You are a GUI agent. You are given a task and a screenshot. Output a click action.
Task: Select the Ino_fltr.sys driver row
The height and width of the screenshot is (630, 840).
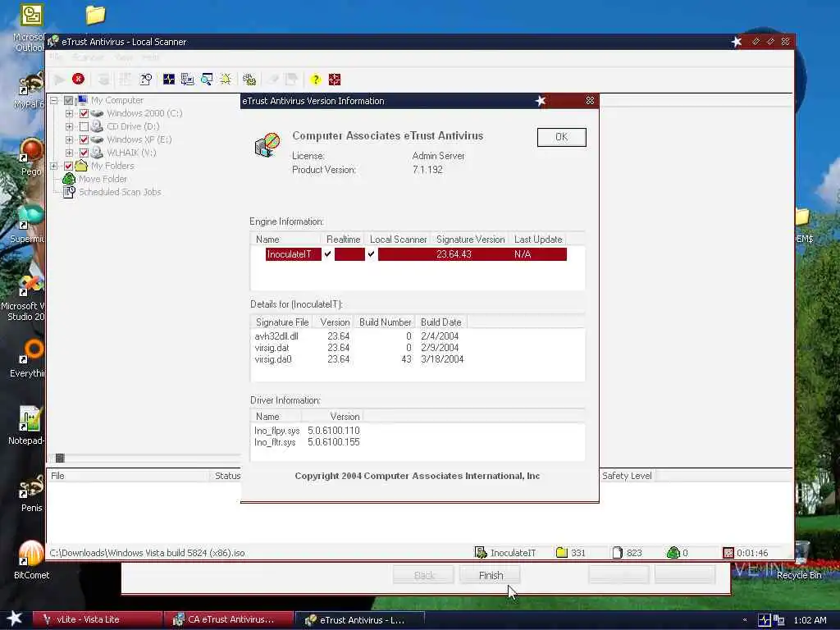[x=307, y=442]
